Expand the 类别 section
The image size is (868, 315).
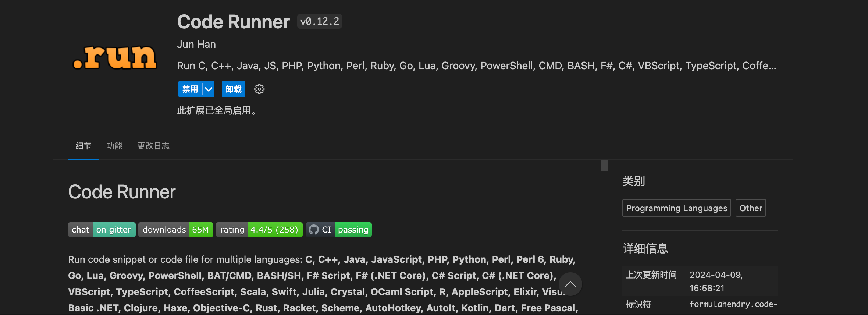tap(633, 181)
